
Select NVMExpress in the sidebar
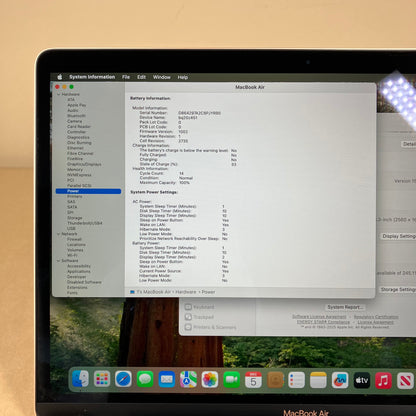pyautogui.click(x=79, y=175)
